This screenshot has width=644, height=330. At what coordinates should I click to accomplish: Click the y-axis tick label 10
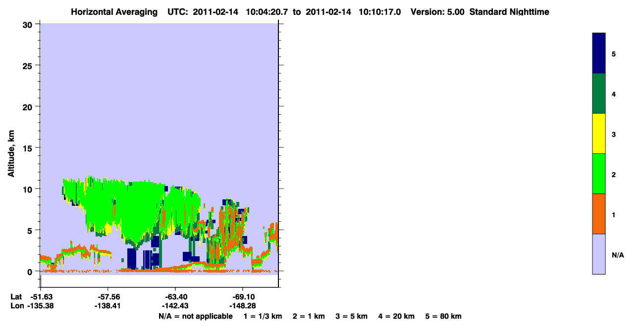(29, 189)
